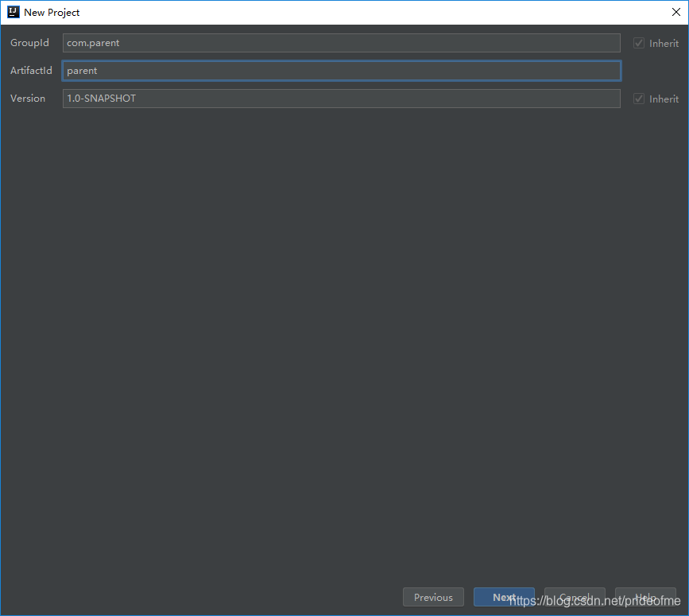Click the Version field showing 1.0-SNAPSHOT
Viewport: 689px width, 616px height.
click(x=342, y=99)
